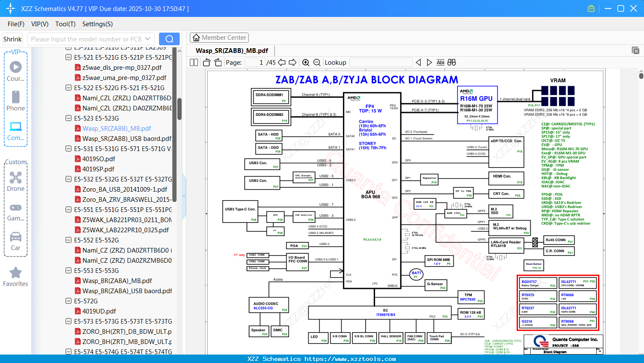Image resolution: width=644 pixels, height=363 pixels.
Task: Open Z5WAK_LAB222PR10_0325.pdf
Action: (x=126, y=230)
